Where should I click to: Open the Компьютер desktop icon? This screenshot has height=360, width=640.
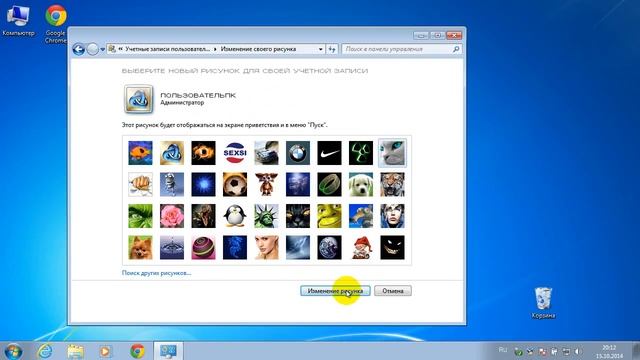(18, 20)
